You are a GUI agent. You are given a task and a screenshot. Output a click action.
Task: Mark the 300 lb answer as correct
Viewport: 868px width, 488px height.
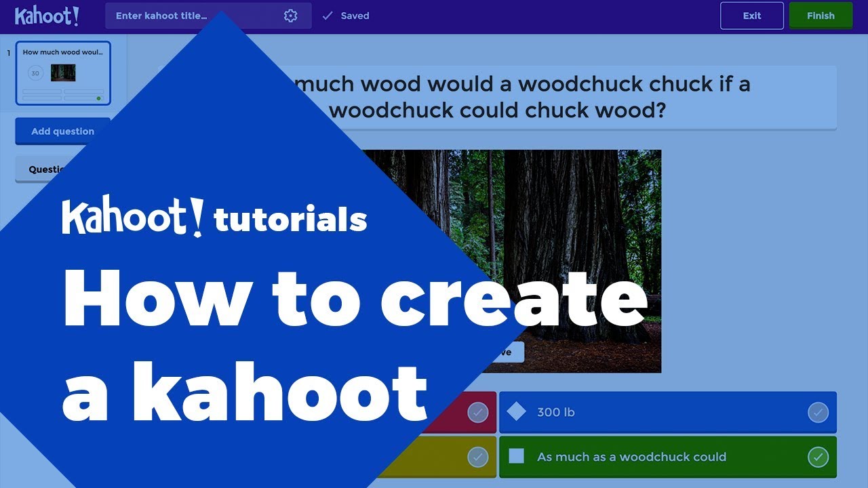tap(818, 412)
